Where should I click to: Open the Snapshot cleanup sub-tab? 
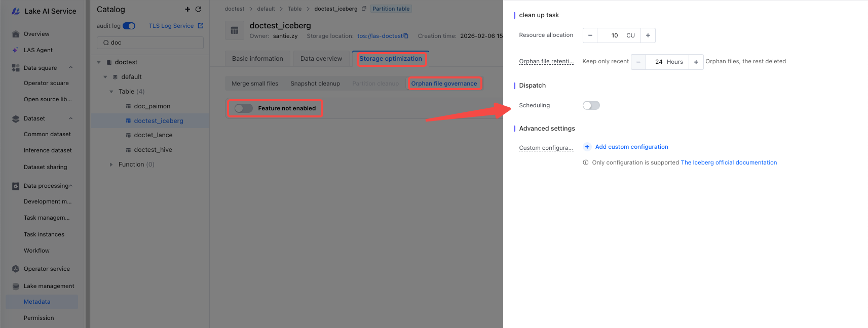pyautogui.click(x=315, y=84)
